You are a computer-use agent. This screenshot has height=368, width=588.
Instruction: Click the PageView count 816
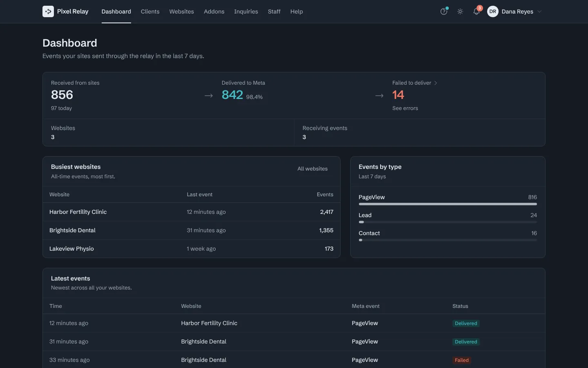(532, 197)
